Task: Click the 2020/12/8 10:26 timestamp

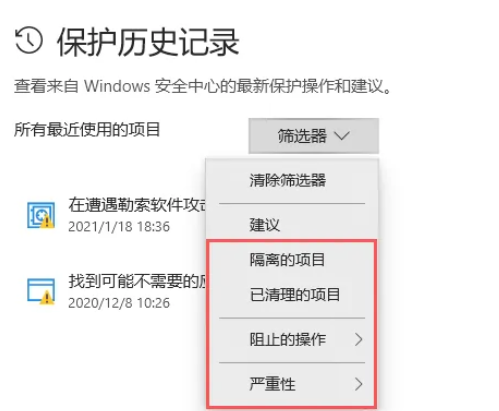Action: point(119,303)
